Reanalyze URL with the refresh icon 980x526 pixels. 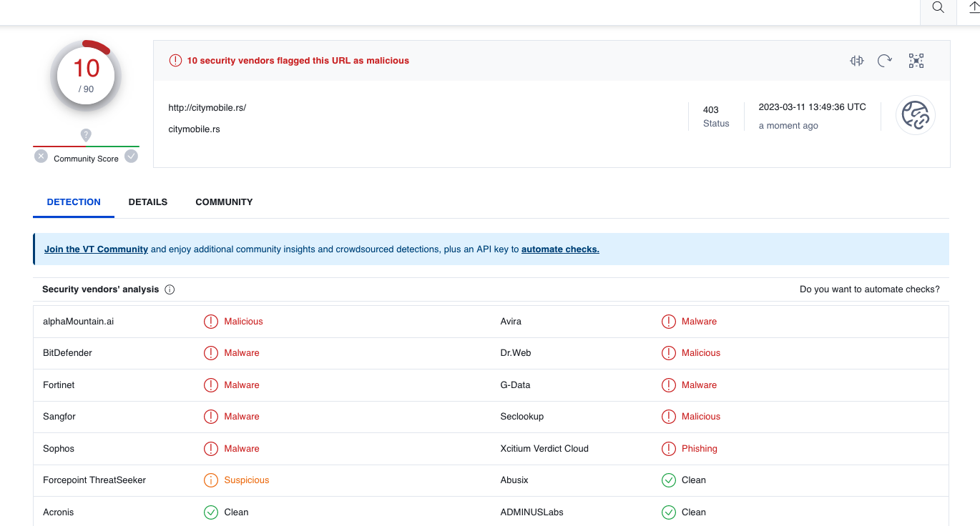[885, 61]
